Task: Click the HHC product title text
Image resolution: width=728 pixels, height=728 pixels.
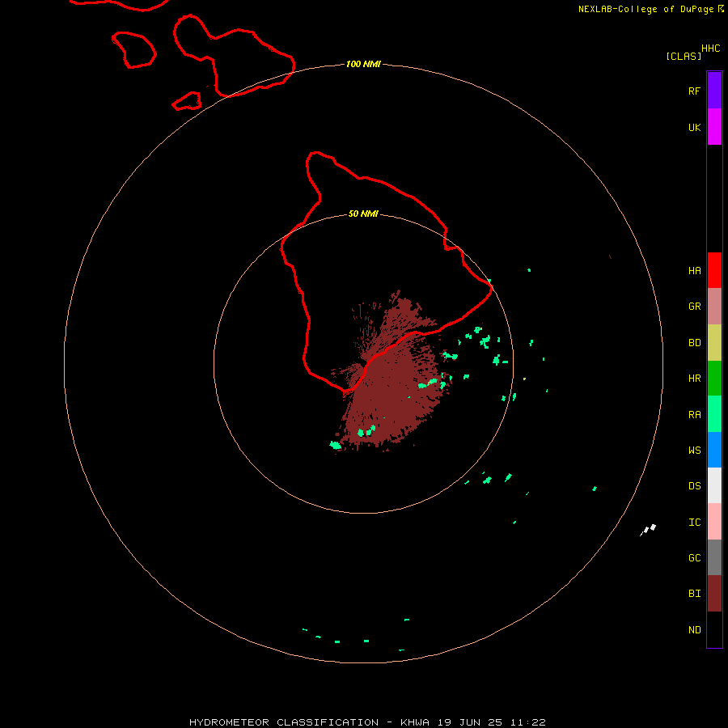Action: (x=710, y=49)
